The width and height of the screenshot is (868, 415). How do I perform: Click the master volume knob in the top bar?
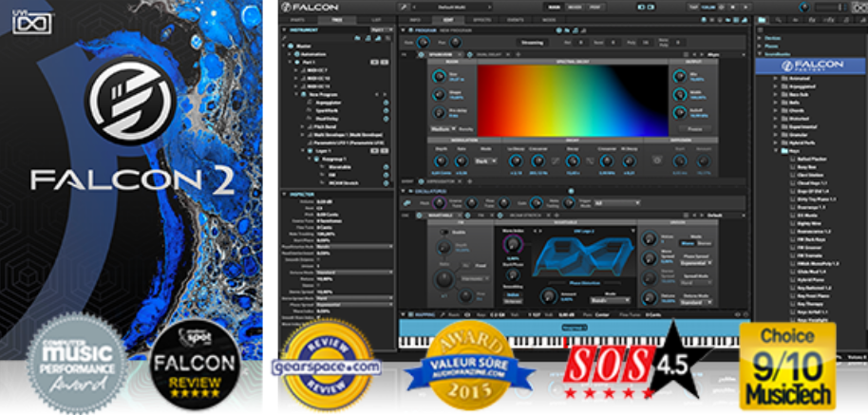804,8
